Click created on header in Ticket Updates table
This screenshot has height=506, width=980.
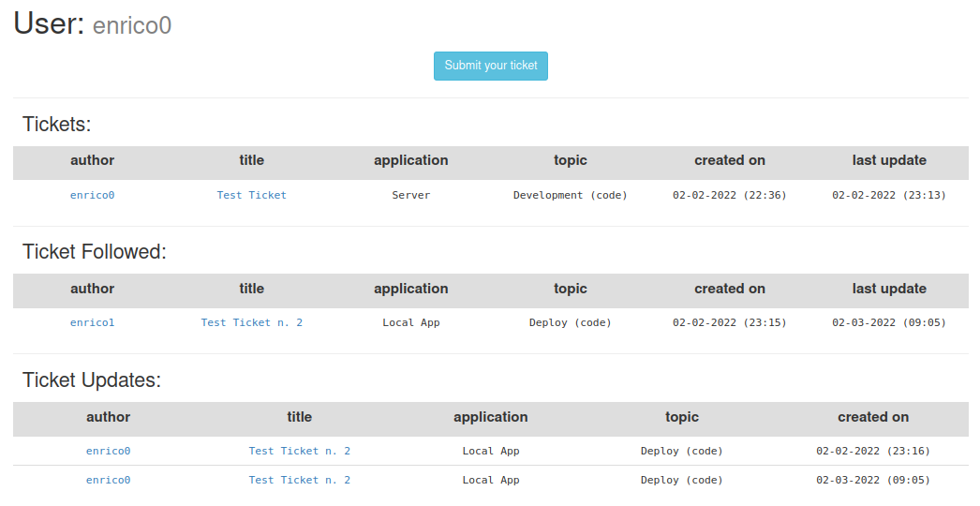(873, 417)
